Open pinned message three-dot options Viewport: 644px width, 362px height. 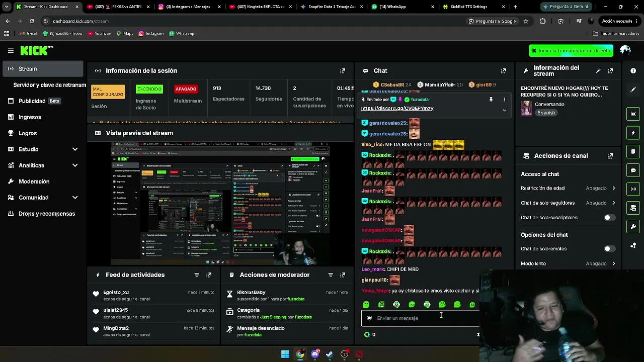tap(504, 100)
